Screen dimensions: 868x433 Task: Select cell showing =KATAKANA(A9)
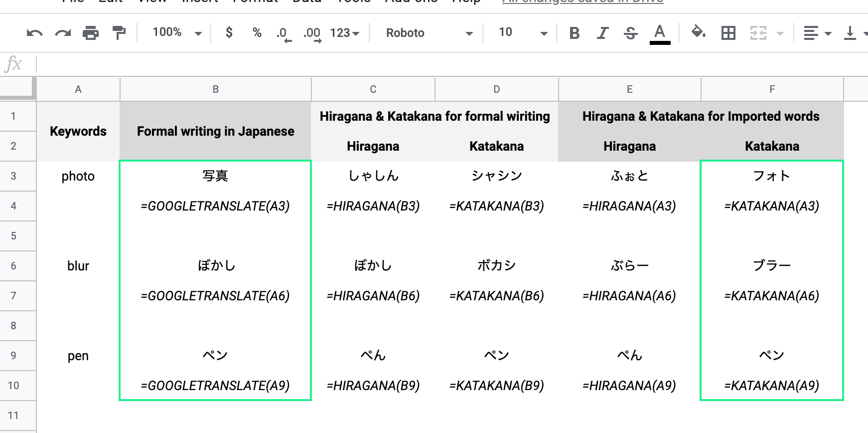[x=772, y=386]
